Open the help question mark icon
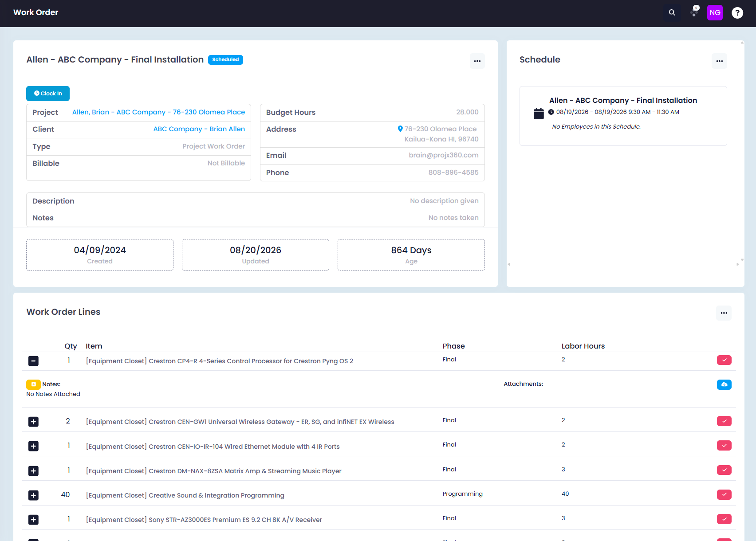The width and height of the screenshot is (756, 541). click(737, 13)
